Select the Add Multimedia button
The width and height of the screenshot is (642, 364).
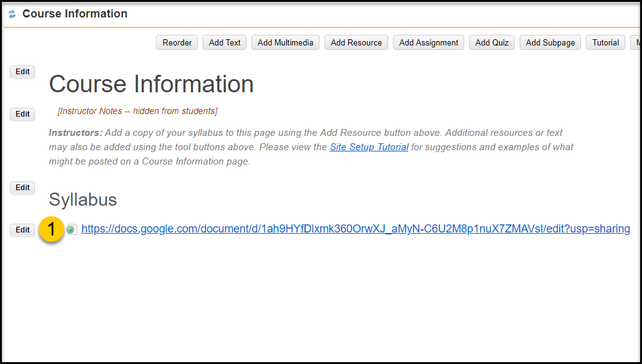[x=285, y=42]
